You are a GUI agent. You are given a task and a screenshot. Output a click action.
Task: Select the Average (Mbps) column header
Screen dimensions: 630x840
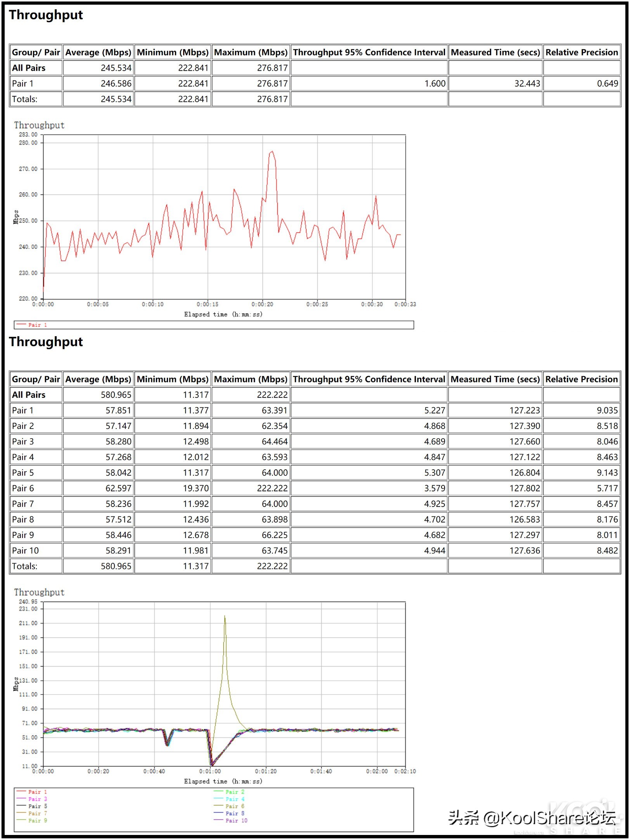point(98,52)
